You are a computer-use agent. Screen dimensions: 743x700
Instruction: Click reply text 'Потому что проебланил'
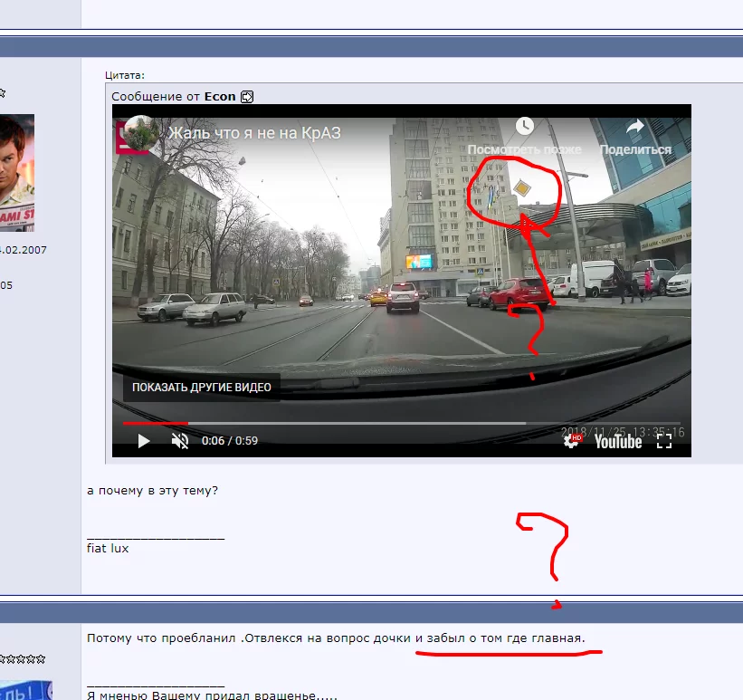pos(161,638)
